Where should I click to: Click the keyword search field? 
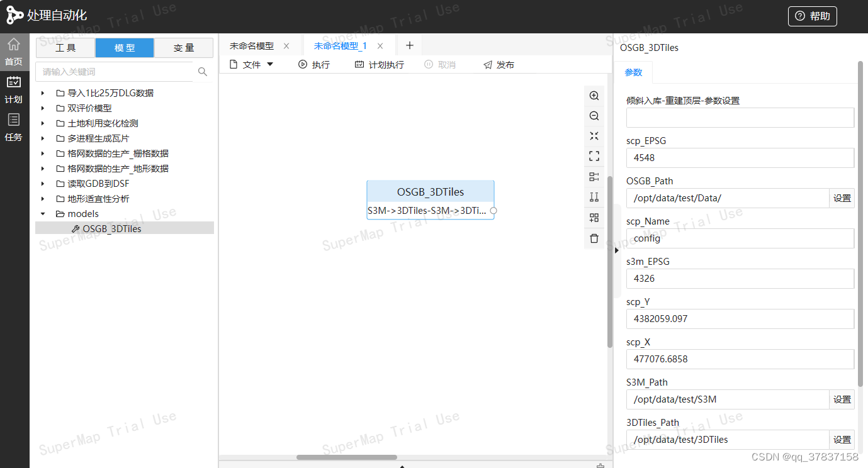[115, 72]
